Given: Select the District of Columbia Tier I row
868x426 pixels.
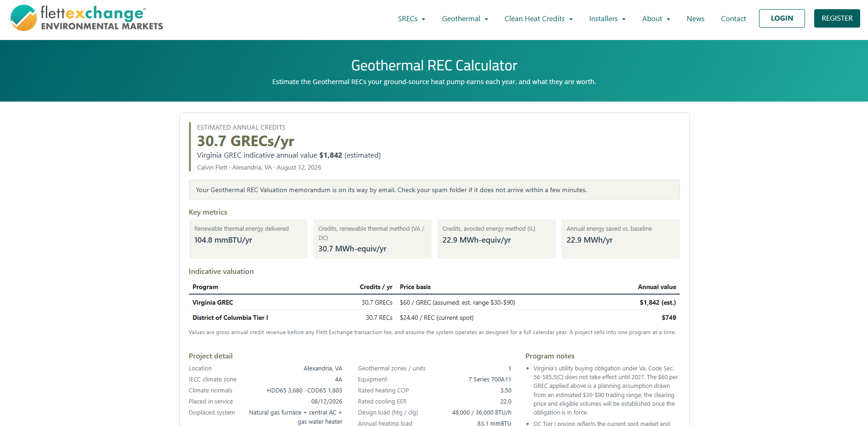Looking at the screenshot, I should point(434,318).
